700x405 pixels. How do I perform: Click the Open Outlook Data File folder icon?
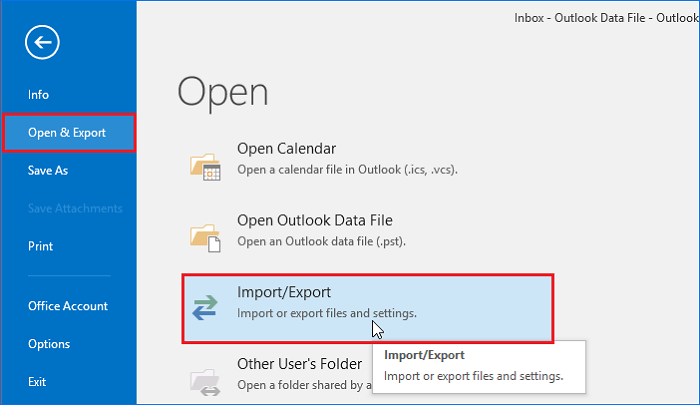pos(204,235)
